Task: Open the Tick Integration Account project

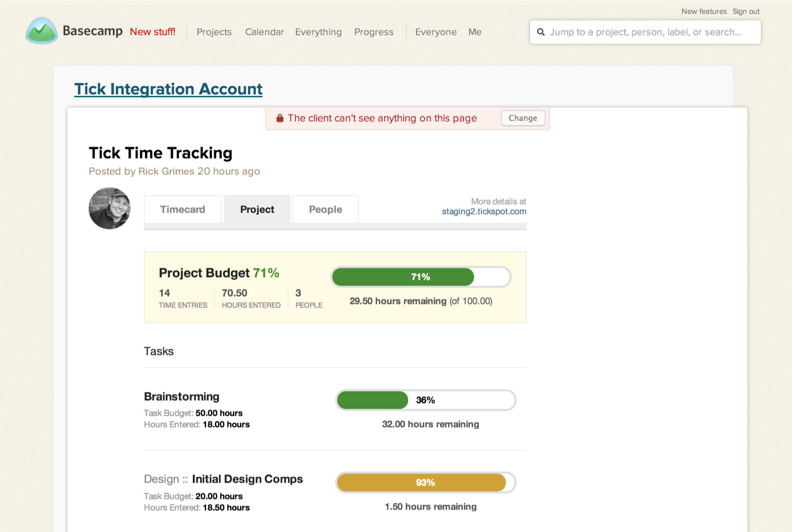Action: coord(168,89)
